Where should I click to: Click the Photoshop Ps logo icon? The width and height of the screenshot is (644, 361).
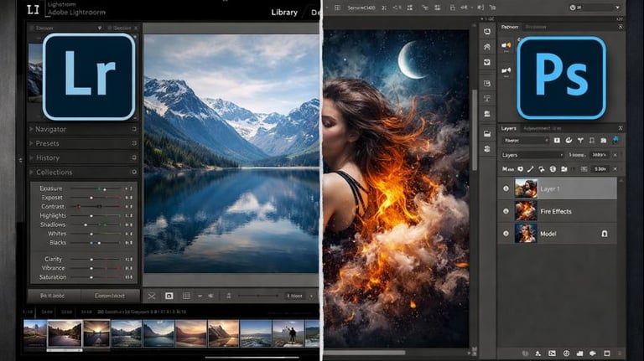tap(561, 78)
